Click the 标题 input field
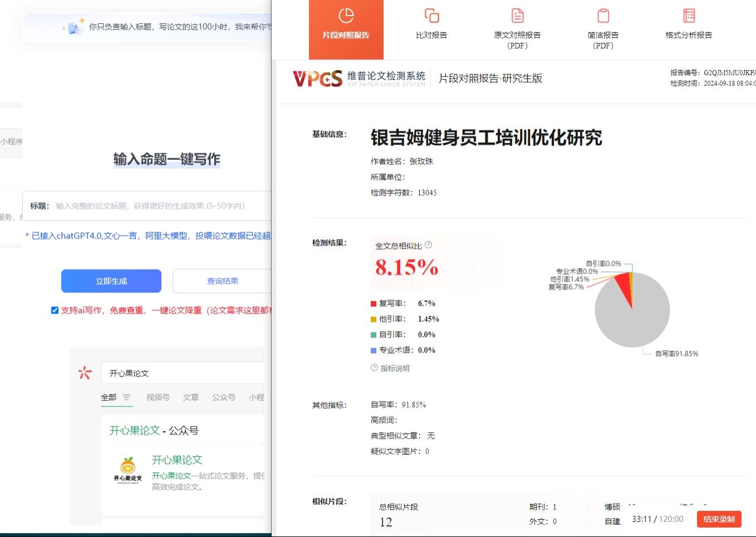The image size is (756, 537). point(148,206)
